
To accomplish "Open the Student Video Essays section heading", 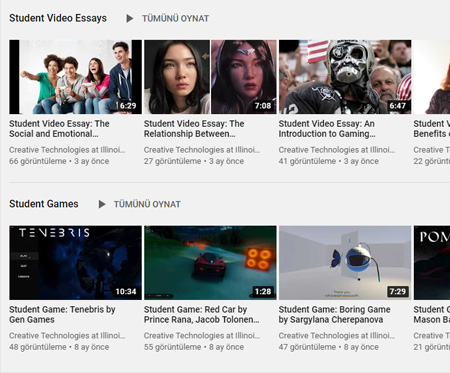I will tap(58, 18).
